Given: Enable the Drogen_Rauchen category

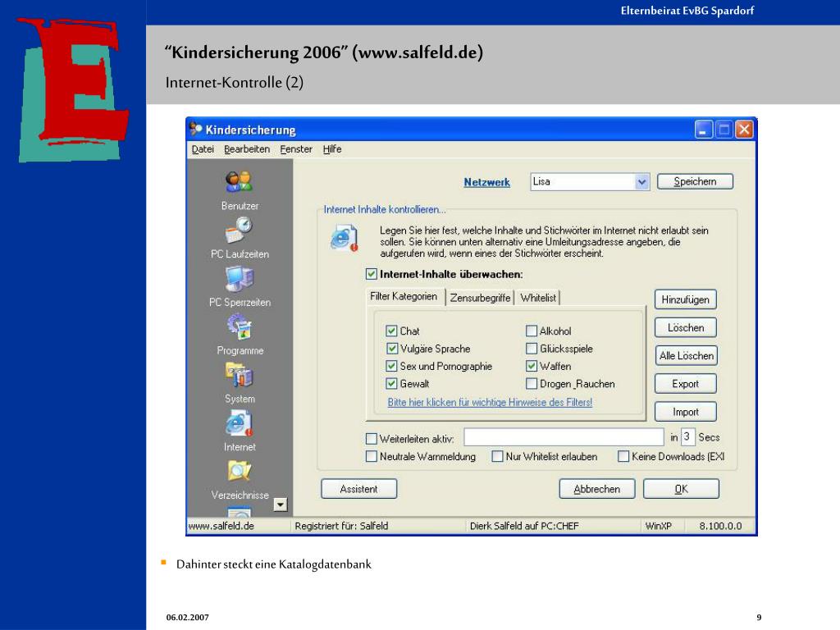Looking at the screenshot, I should click(x=532, y=384).
